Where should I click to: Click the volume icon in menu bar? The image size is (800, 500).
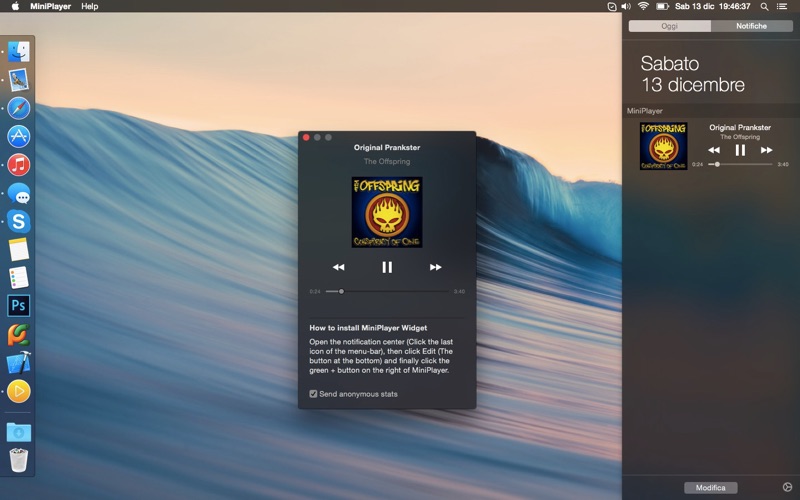[x=626, y=6]
